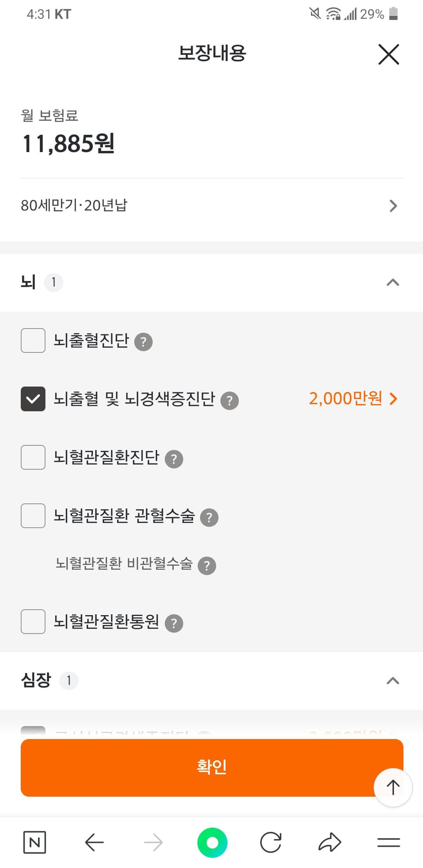Screen dimensions: 423x868
Task: Uncheck 뇌출혈 및 뇌경색증진단 checkbox
Action: 33,399
